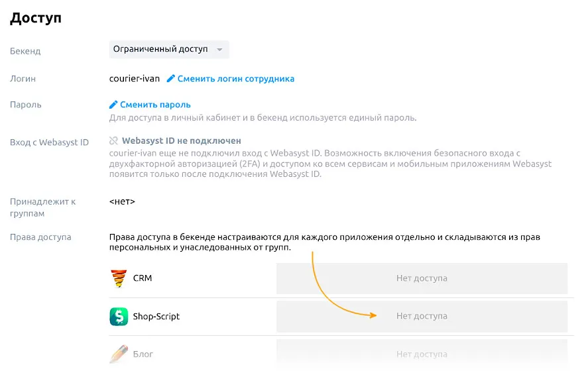
Task: Open the Ограниченный доступ backend dropdown
Action: point(169,49)
